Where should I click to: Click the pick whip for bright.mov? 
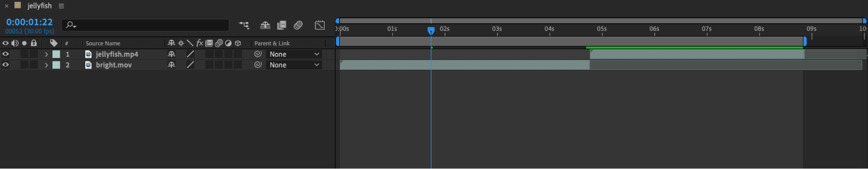[258, 65]
